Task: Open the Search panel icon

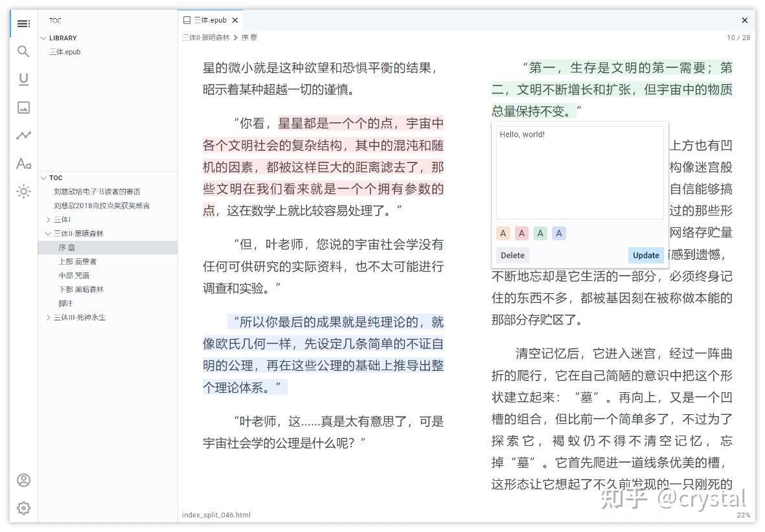Action: click(x=23, y=51)
